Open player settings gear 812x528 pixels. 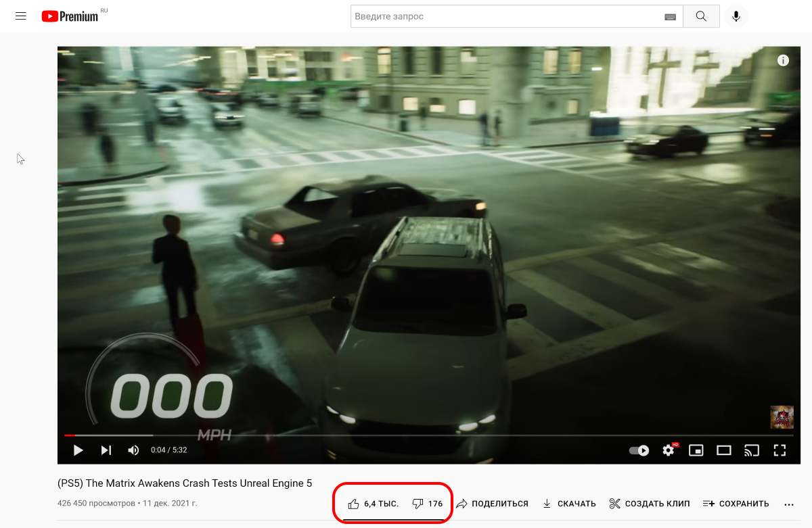[669, 450]
